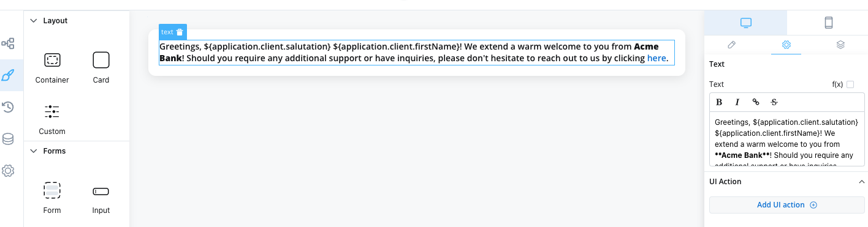This screenshot has width=868, height=227.
Task: Open the pencil style tab
Action: tap(731, 45)
